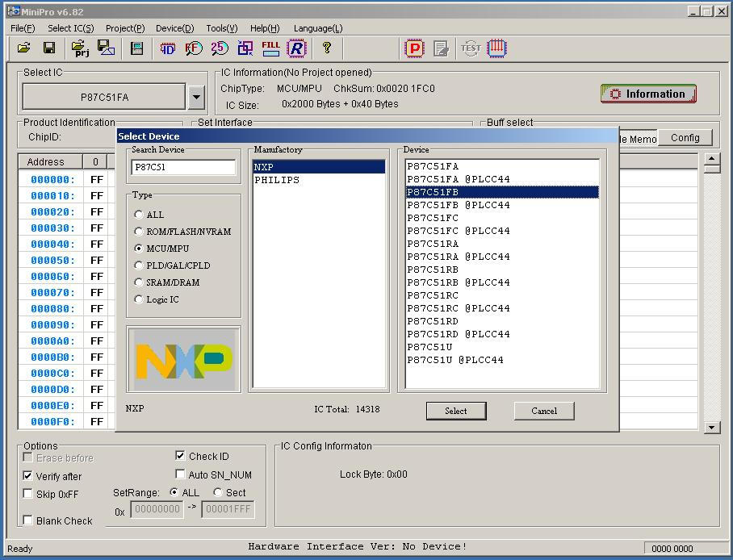Viewport: 733px width, 560px height.
Task: Click the P program chip icon
Action: pos(415,48)
